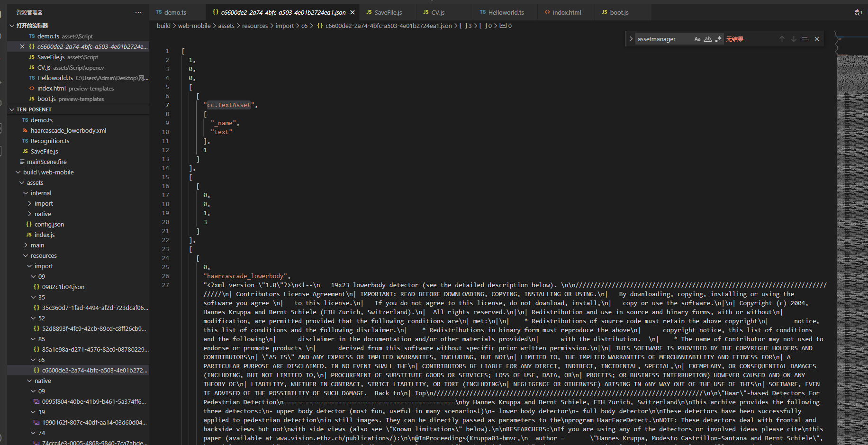Screen dimensions: 868x445
Task: Close c6600de2 json in open editors
Action: [22, 46]
